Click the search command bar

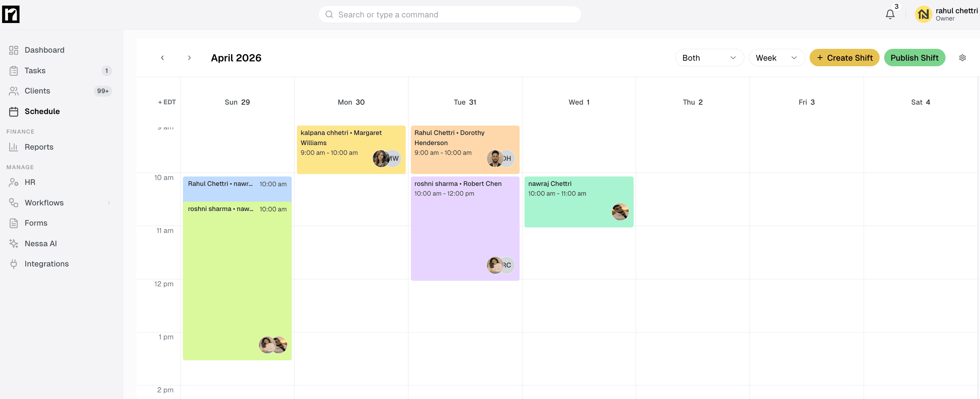[x=449, y=14]
